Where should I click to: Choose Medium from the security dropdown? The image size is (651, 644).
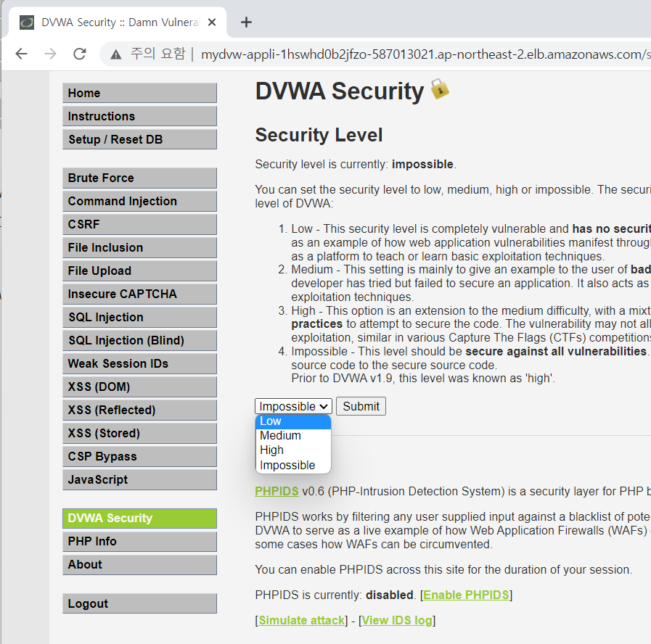click(x=293, y=436)
